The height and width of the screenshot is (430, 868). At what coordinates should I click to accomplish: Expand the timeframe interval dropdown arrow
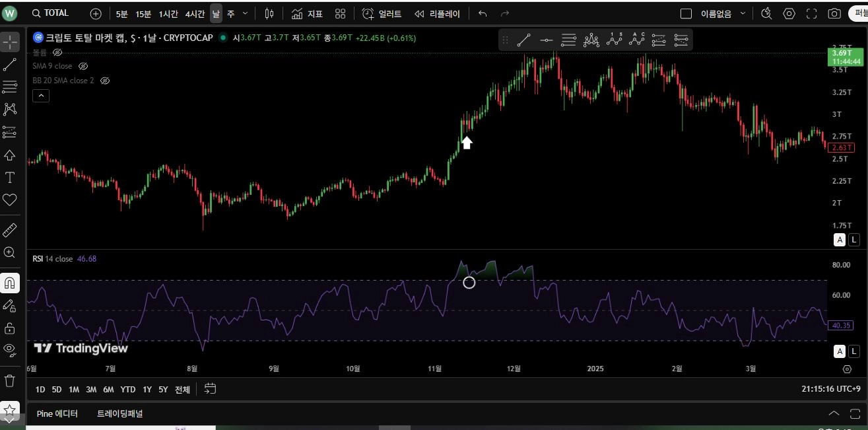tap(246, 13)
